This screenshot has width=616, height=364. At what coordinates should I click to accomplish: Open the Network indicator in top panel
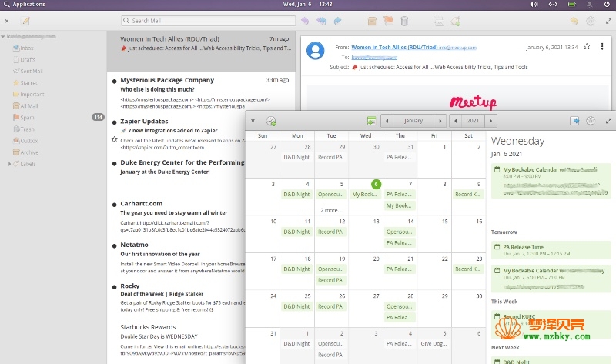[553, 5]
